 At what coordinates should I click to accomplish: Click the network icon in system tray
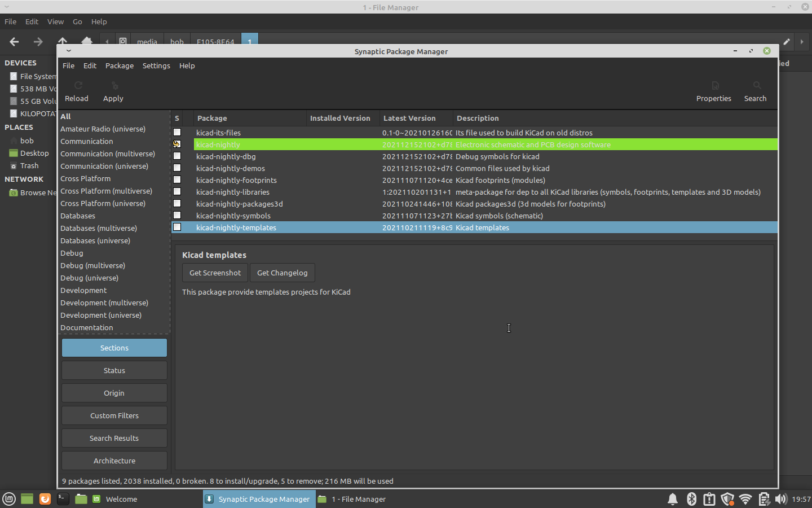[x=745, y=499]
